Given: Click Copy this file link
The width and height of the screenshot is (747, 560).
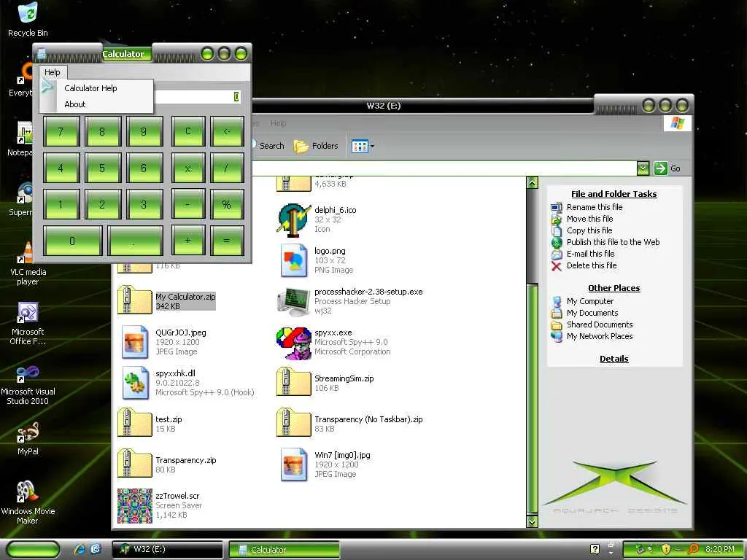Looking at the screenshot, I should point(589,230).
